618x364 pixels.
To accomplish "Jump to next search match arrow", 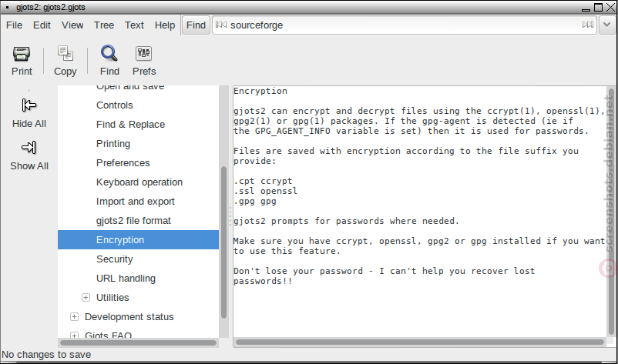I will click(588, 25).
